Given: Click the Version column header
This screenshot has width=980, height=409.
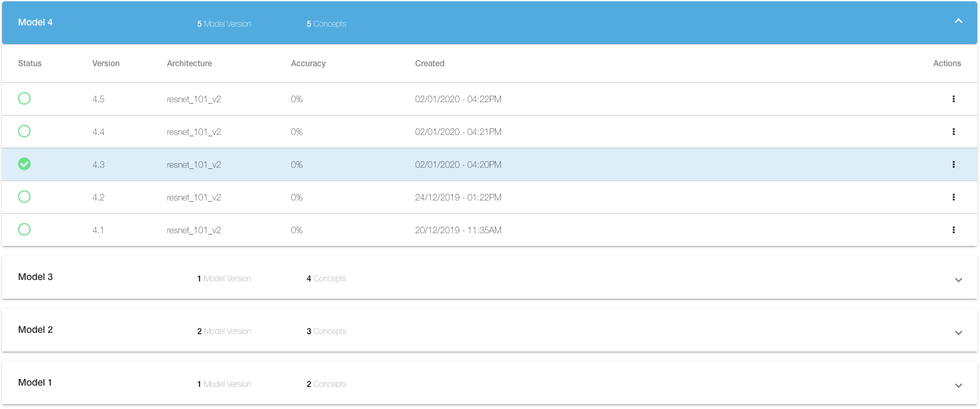Looking at the screenshot, I should point(106,63).
